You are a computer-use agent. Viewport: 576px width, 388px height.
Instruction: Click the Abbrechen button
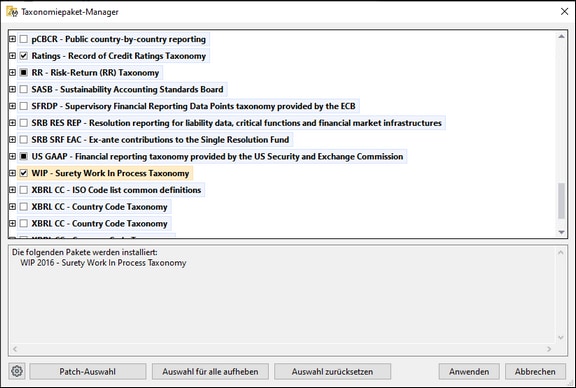click(x=535, y=371)
